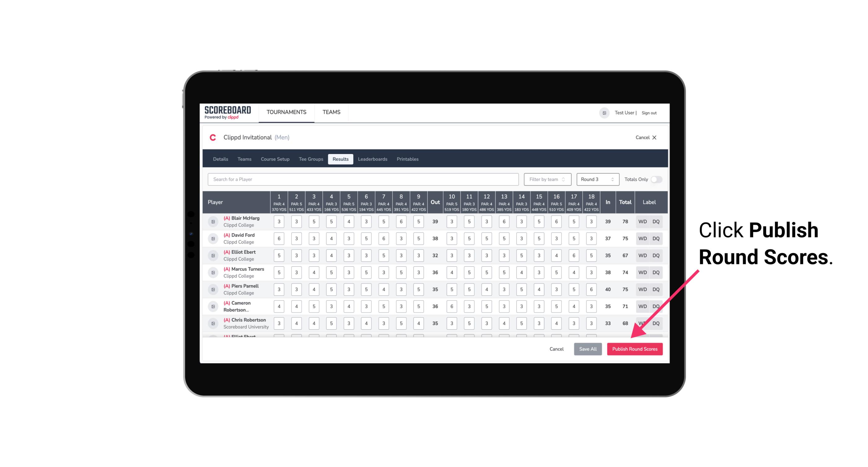
Task: Click the DQ icon for Chris Robertson
Action: point(656,323)
